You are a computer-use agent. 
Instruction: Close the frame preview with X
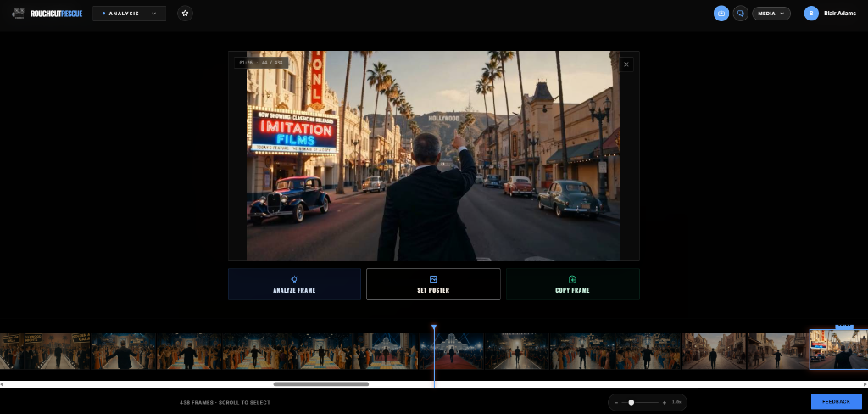pos(626,64)
